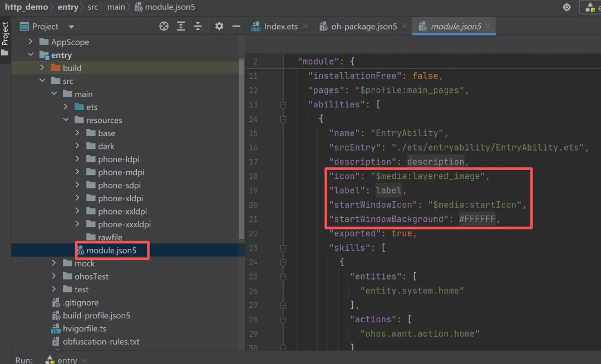
Task: Fold the entities array at line 25
Action: click(x=283, y=277)
